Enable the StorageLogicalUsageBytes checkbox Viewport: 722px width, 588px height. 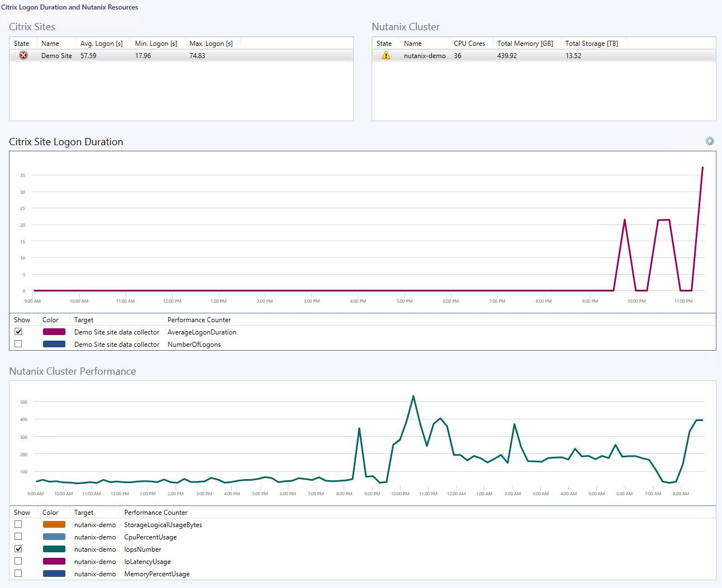click(18, 524)
